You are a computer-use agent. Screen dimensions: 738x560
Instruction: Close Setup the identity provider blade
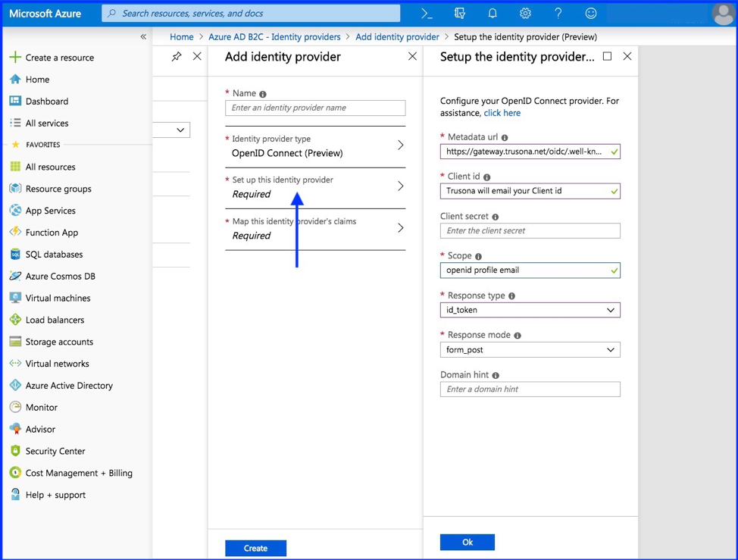[627, 57]
